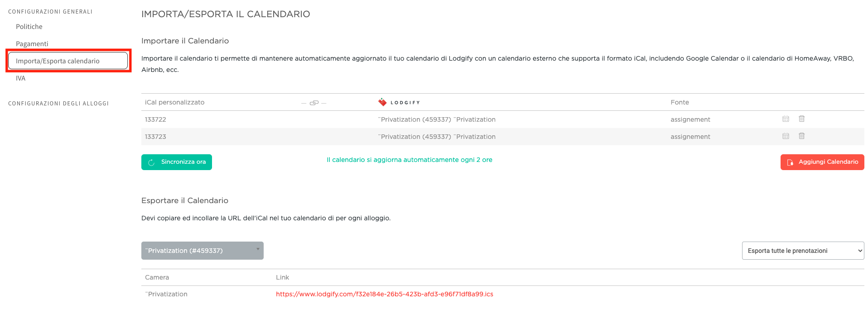Click Sincronizza ora button
This screenshot has height=323, width=868.
177,162
